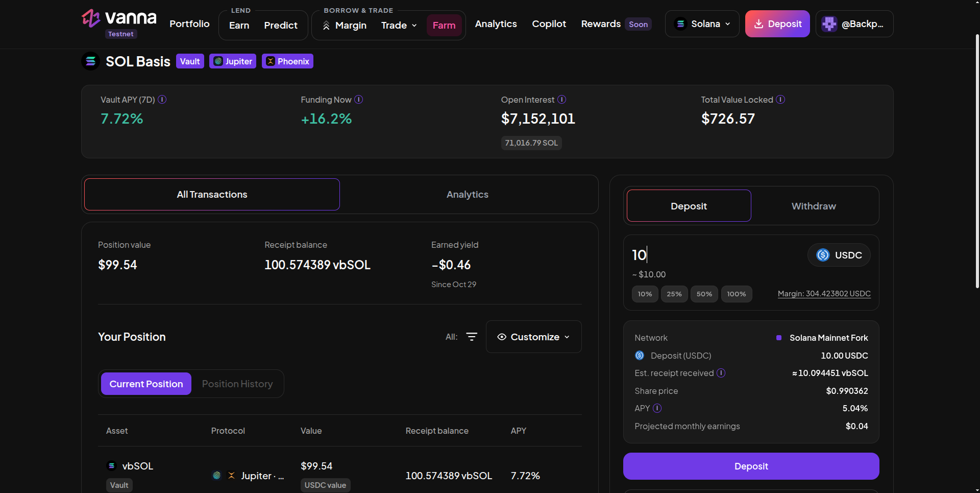Image resolution: width=980 pixels, height=493 pixels.
Task: Click the purple Deposit submit button
Action: (751, 466)
